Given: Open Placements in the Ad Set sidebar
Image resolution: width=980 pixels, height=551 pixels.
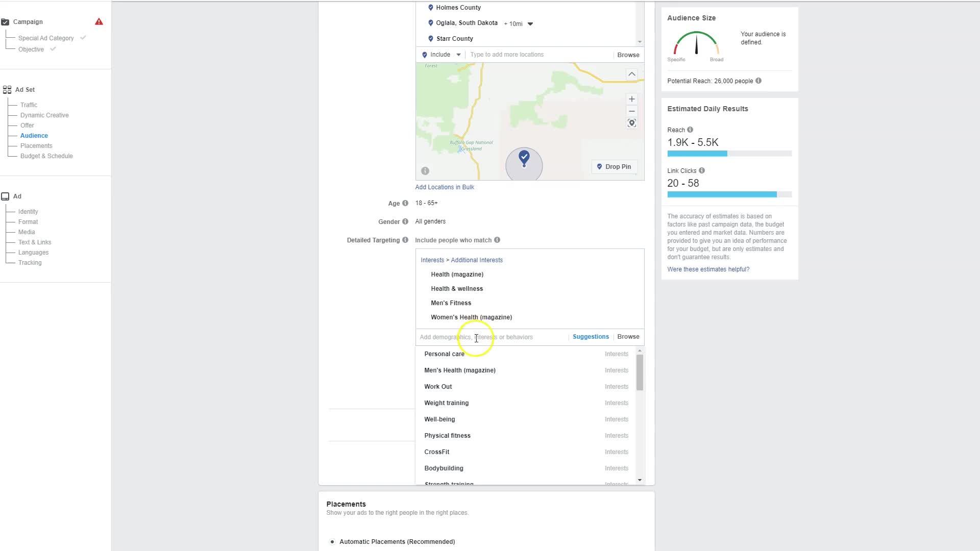Looking at the screenshot, I should pyautogui.click(x=36, y=146).
